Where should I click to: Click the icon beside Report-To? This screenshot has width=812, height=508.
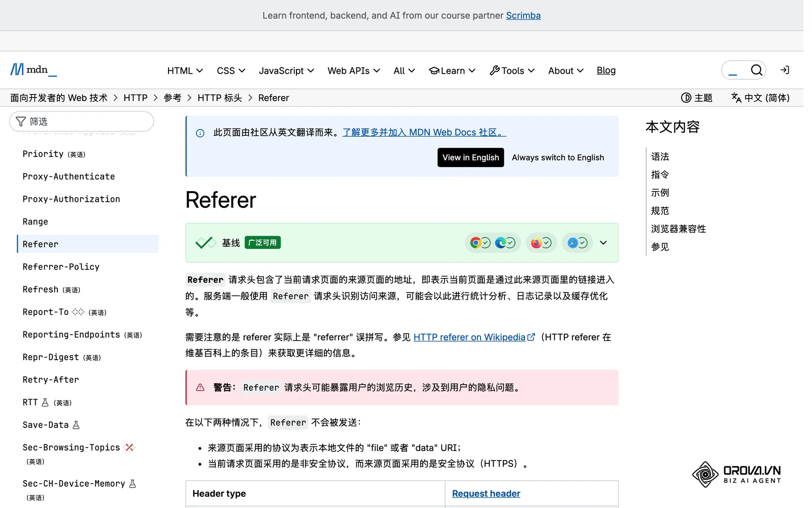click(x=78, y=312)
